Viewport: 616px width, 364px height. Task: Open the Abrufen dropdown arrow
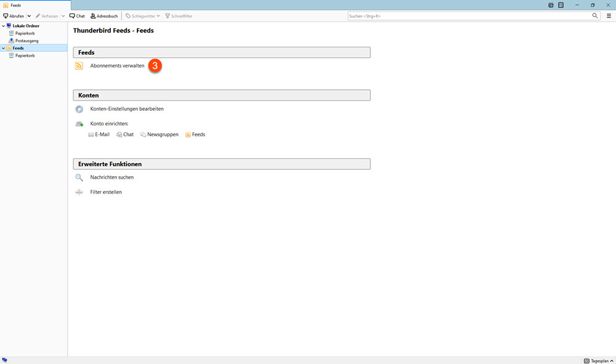[29, 16]
